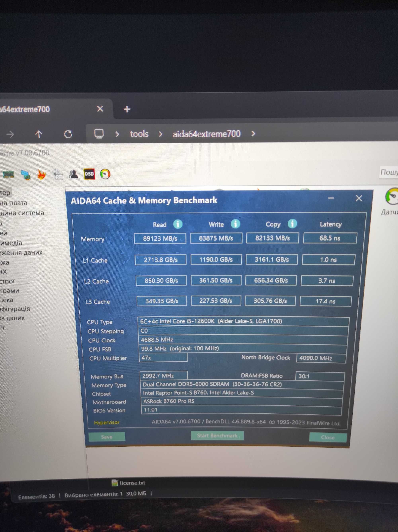Select the 'за даних' tree item

pos(12,318)
